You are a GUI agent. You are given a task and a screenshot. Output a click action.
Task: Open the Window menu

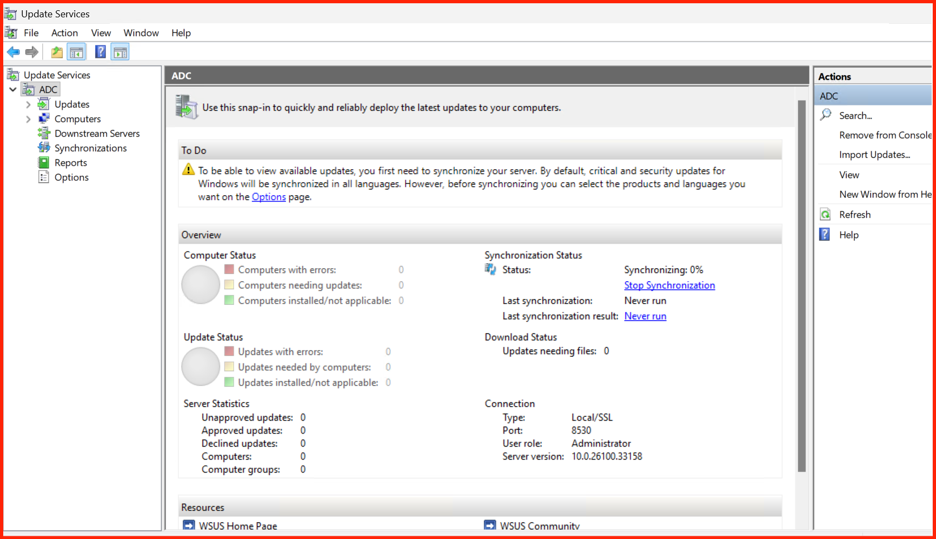point(141,33)
